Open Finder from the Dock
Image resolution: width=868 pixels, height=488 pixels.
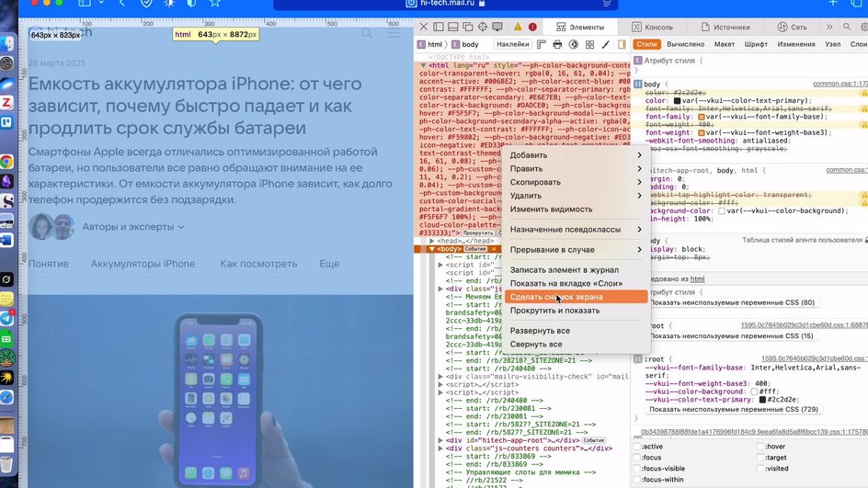click(6, 43)
